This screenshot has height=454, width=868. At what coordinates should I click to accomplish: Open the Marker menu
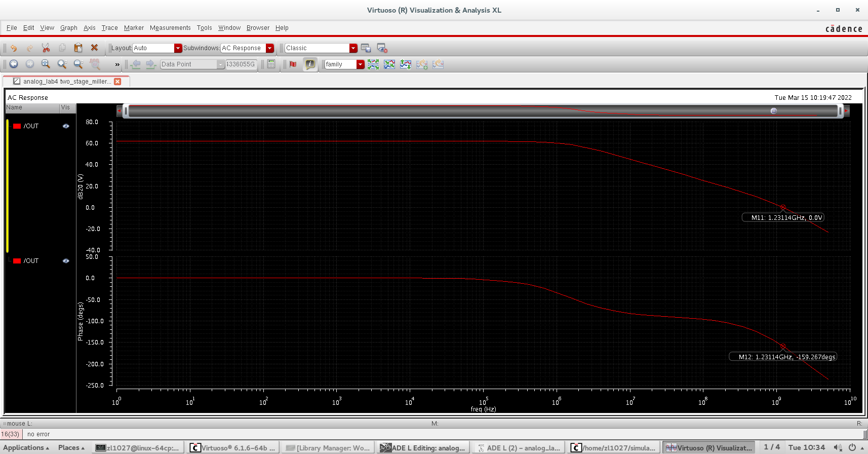134,28
